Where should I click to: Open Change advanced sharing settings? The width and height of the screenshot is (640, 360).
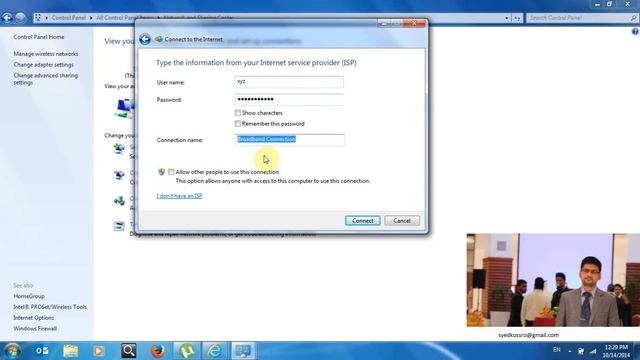[x=45, y=79]
